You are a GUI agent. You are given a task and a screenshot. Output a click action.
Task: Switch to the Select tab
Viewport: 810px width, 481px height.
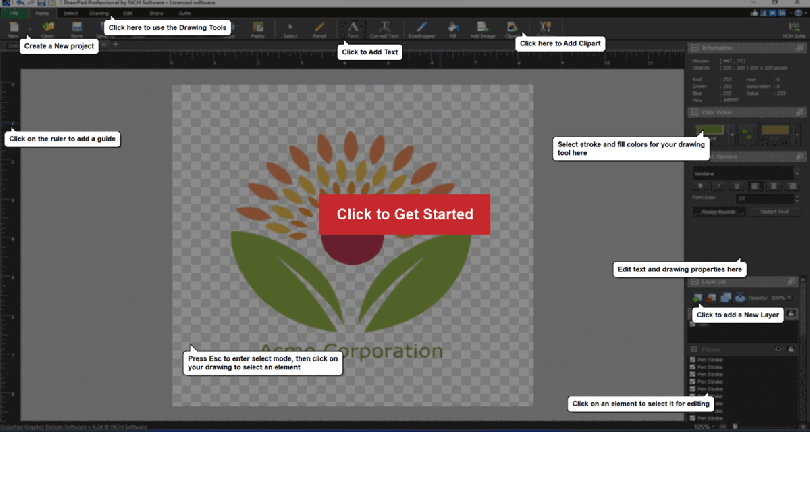71,13
